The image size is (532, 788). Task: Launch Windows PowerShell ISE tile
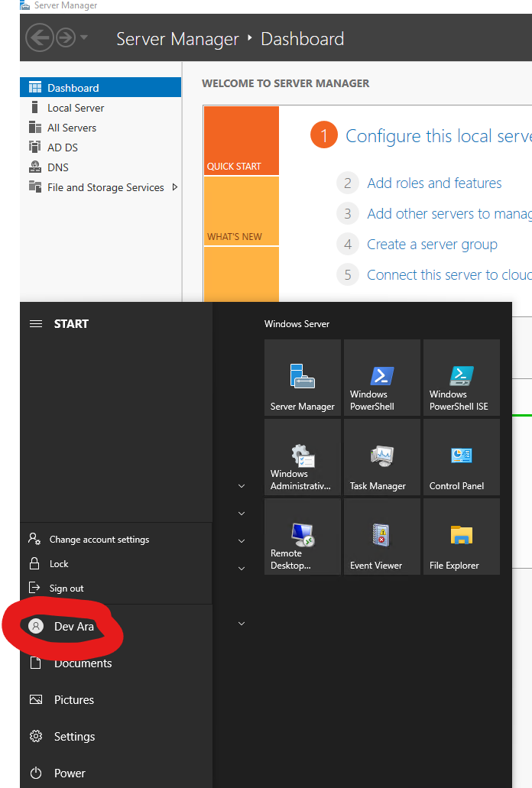[x=462, y=378]
